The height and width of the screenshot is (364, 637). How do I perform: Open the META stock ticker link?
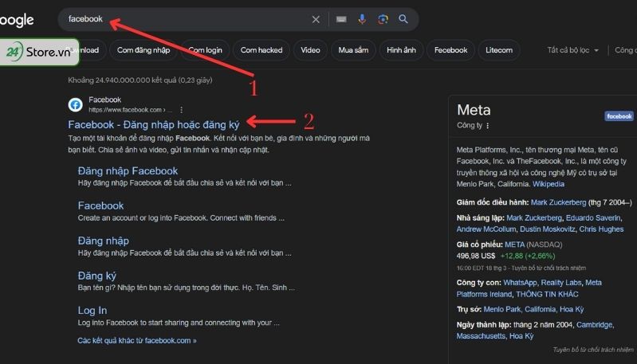pyautogui.click(x=514, y=245)
